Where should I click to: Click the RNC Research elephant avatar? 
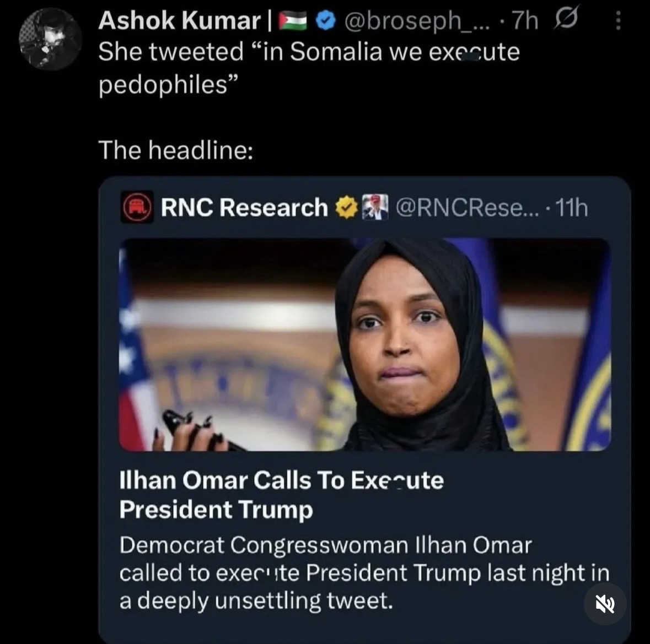click(137, 208)
